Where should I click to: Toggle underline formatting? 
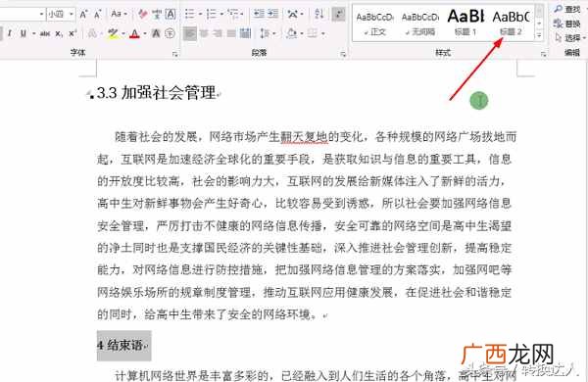(24, 33)
